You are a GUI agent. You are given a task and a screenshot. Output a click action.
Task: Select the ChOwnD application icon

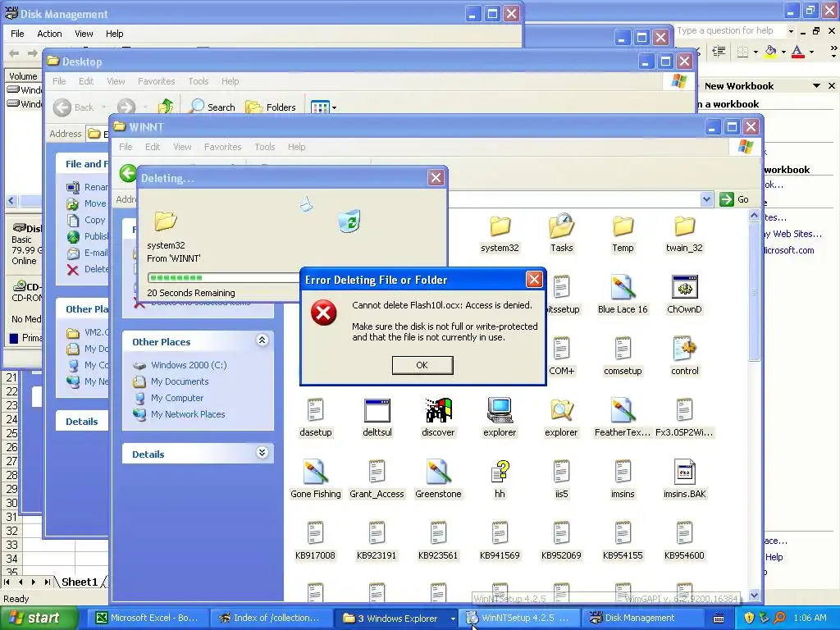[684, 294]
